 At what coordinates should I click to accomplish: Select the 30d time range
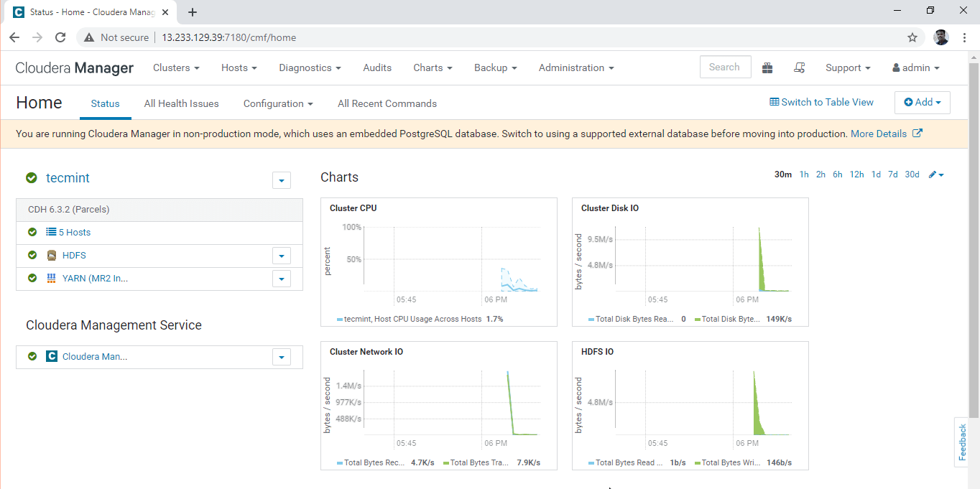912,174
